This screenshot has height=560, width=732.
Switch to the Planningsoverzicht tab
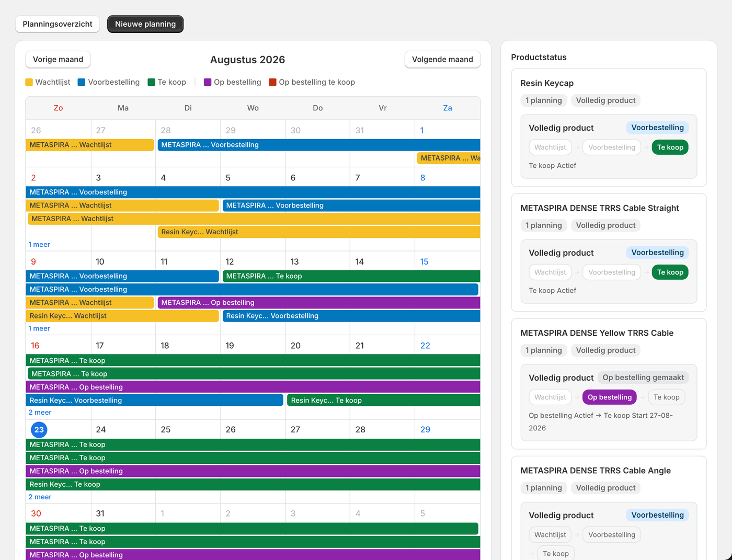(58, 24)
